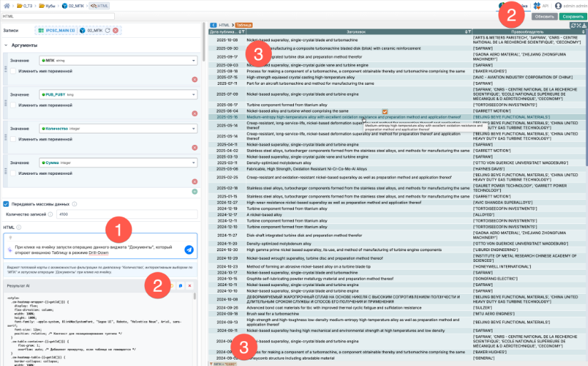Copy the AI result code
Image resolution: width=588 pixels, height=366 pixels.
[181, 285]
